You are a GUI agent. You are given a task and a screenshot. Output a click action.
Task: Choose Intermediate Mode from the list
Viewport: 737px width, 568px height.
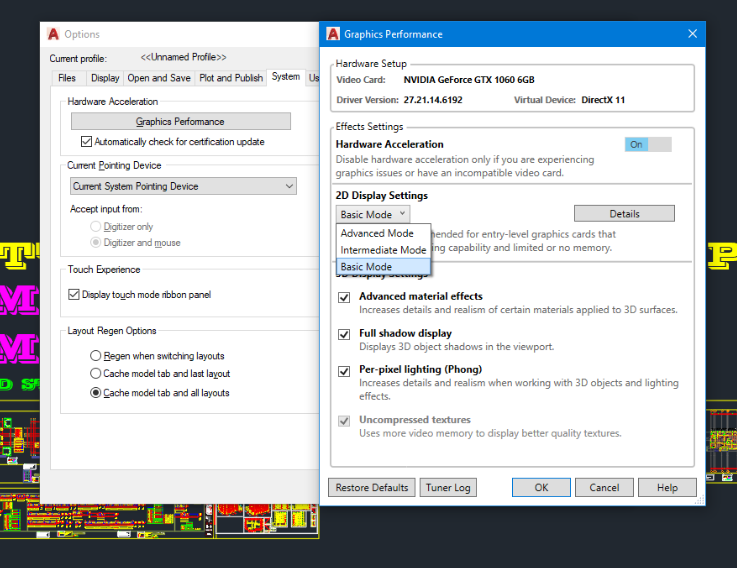(383, 250)
